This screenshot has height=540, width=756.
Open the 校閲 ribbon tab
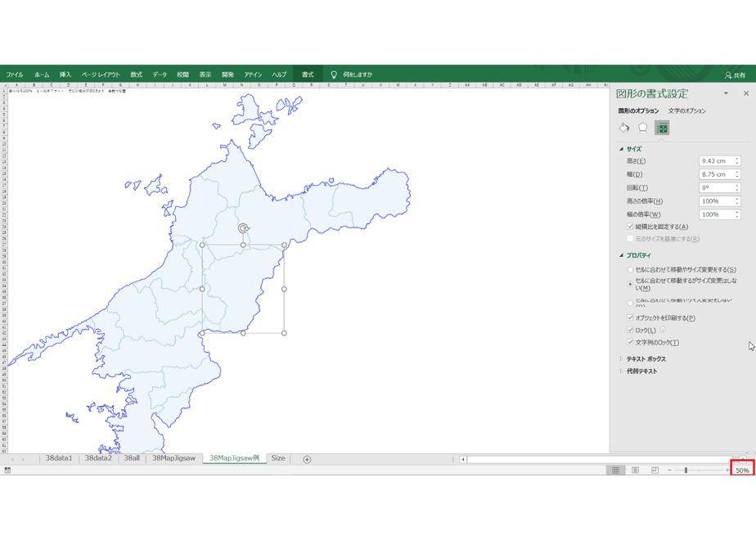(182, 74)
